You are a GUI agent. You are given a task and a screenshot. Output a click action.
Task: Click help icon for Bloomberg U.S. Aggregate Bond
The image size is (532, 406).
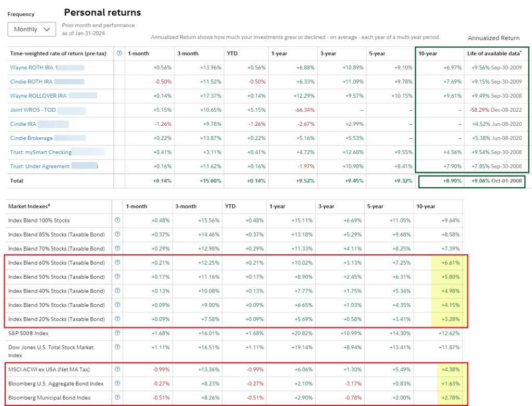tap(117, 384)
